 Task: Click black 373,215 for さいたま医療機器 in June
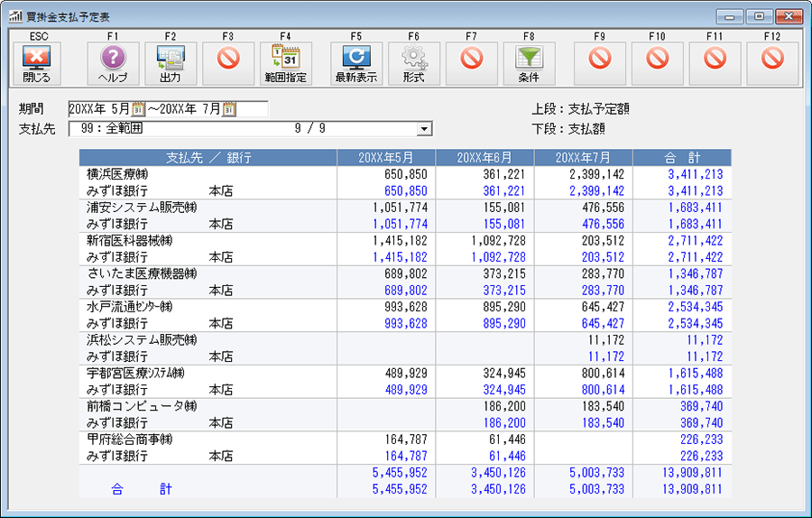tap(504, 274)
